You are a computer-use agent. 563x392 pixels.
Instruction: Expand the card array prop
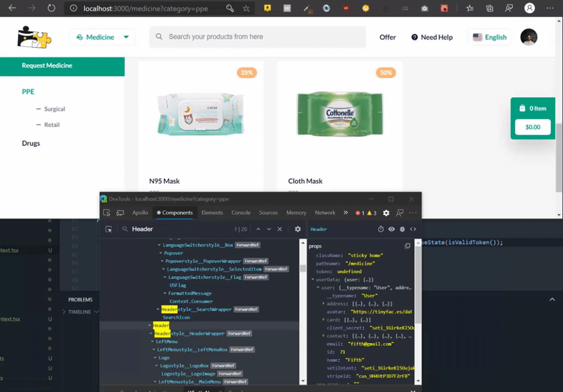click(x=323, y=320)
